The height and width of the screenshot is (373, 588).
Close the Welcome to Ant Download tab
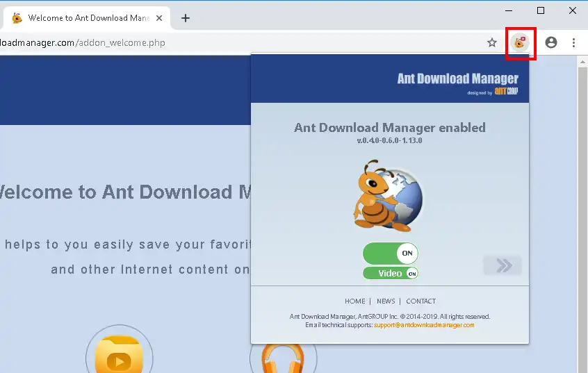[x=159, y=18]
